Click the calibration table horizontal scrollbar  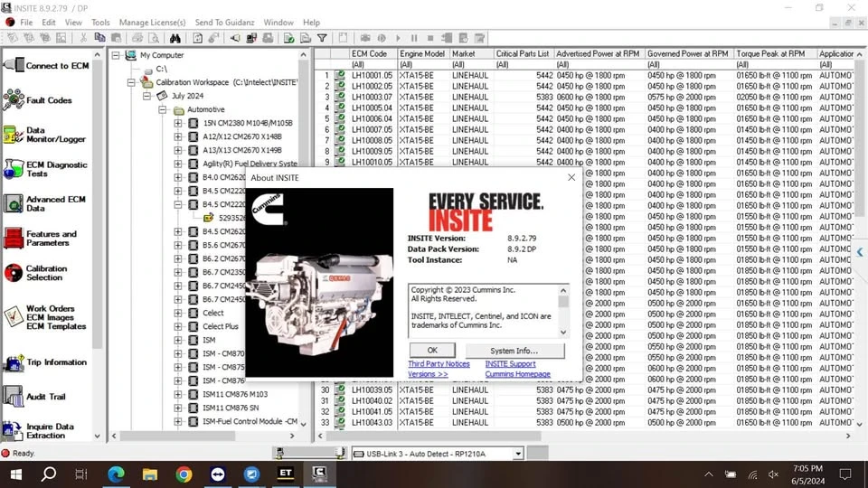coord(433,436)
